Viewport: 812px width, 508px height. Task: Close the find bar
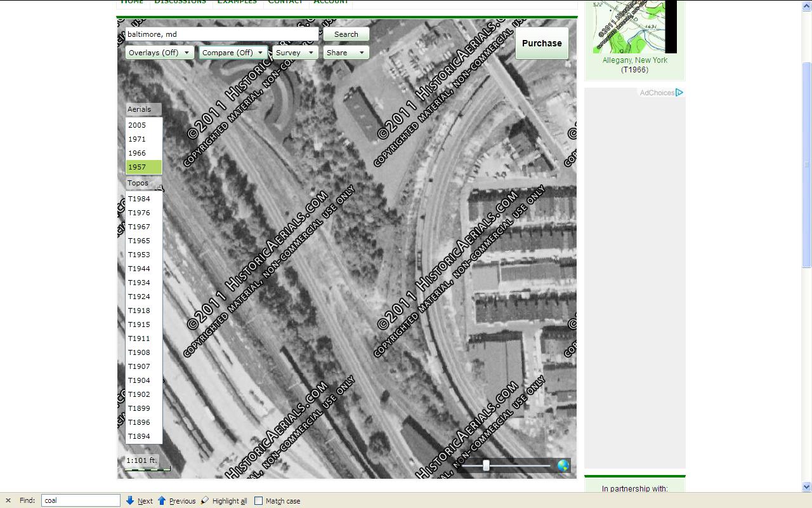[x=8, y=500]
